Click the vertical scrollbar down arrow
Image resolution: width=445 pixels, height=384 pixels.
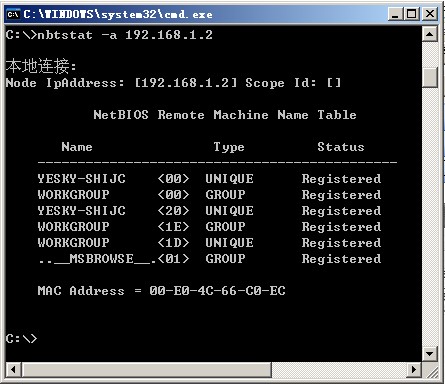coord(430,354)
